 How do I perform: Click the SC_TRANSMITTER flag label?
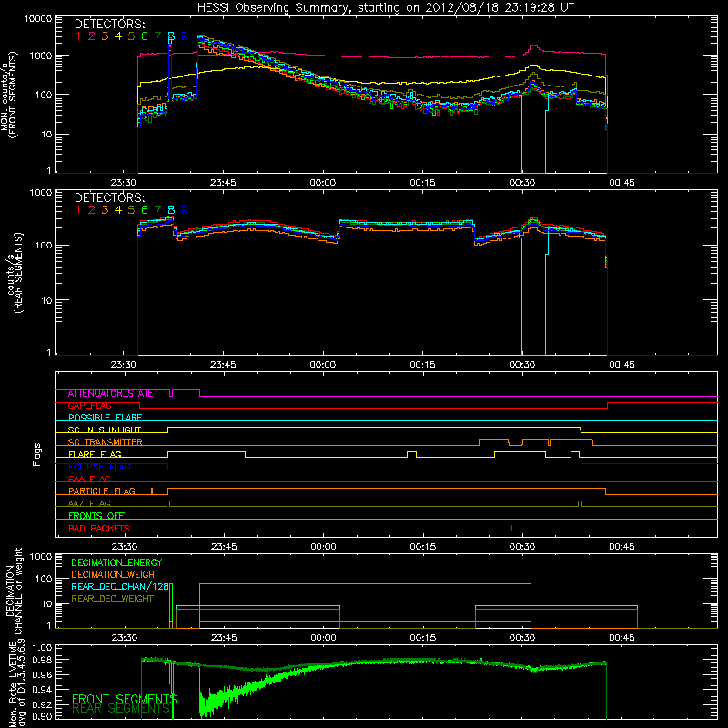click(x=105, y=441)
